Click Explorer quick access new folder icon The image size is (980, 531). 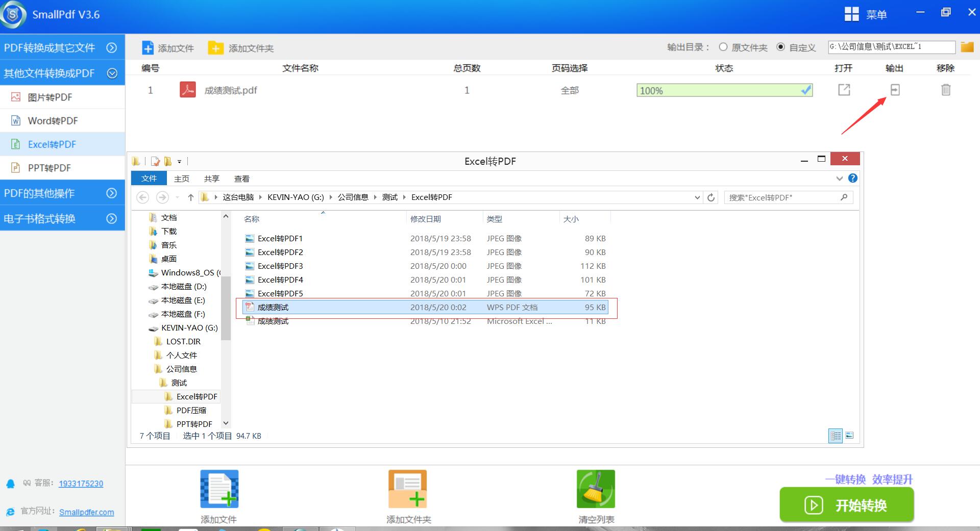click(167, 161)
